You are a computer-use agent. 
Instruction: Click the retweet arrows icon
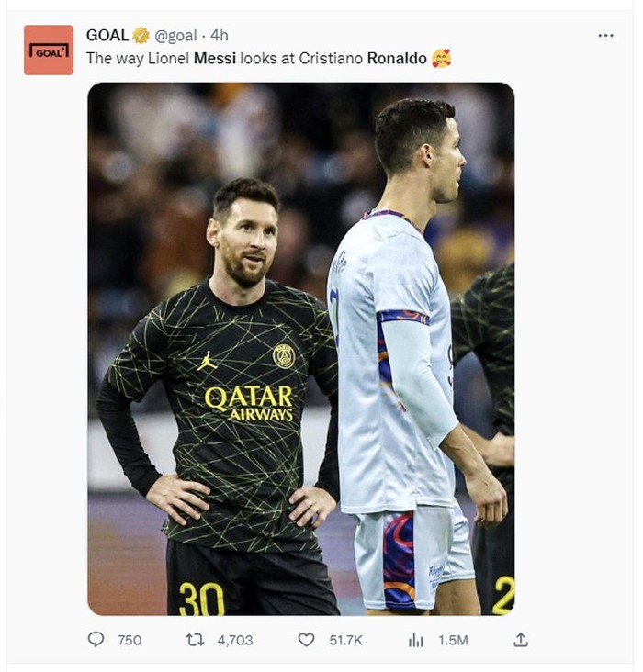[x=196, y=639]
